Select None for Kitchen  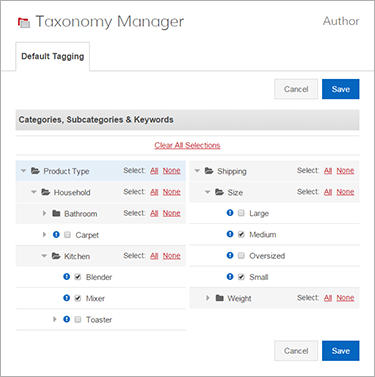click(172, 256)
